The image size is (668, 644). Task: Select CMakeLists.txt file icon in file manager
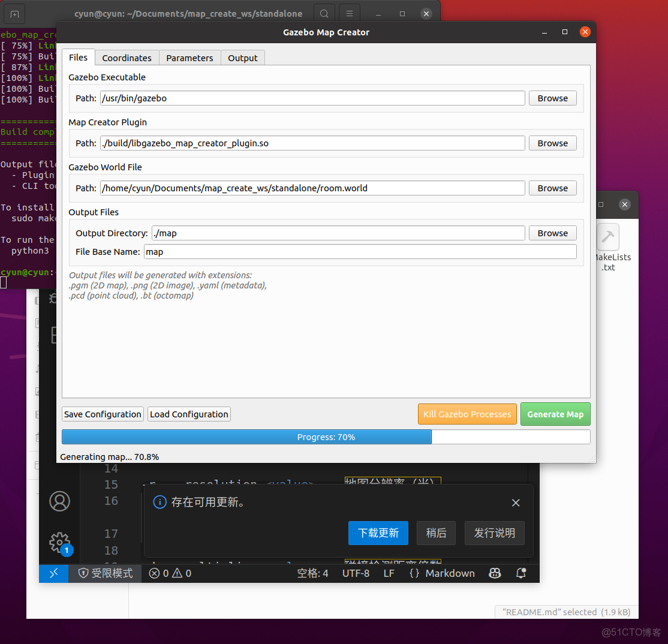[x=608, y=237]
